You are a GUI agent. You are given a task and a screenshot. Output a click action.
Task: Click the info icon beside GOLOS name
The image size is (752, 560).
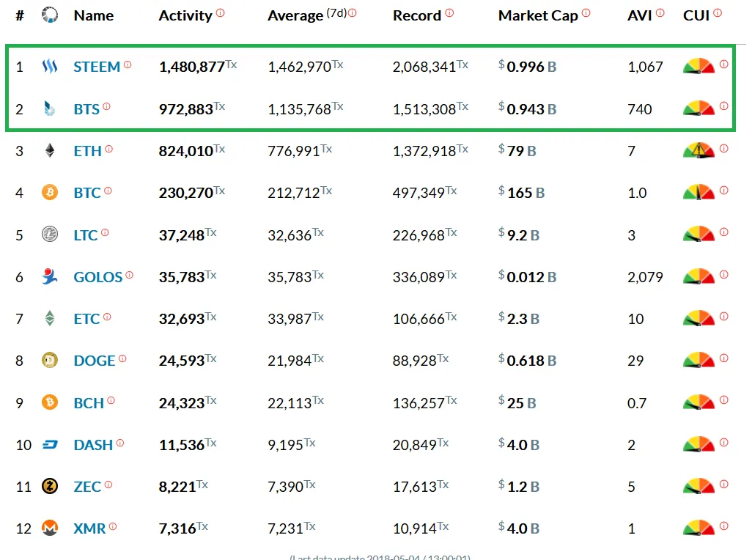(x=130, y=275)
